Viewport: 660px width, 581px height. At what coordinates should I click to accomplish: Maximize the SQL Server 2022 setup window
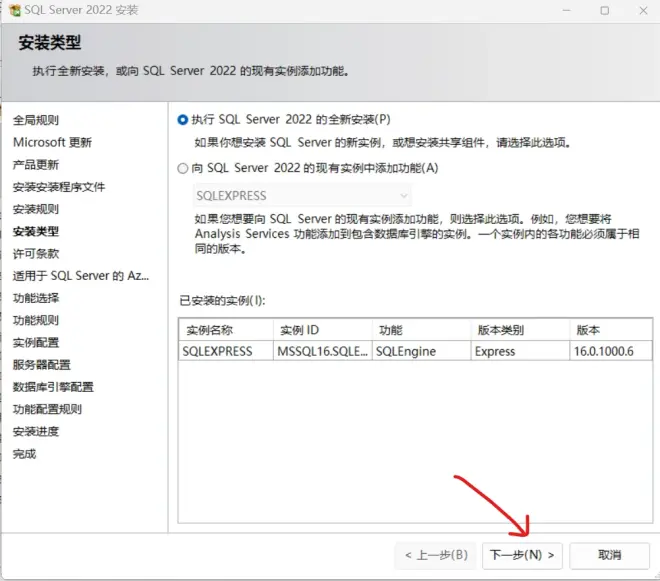(x=604, y=10)
